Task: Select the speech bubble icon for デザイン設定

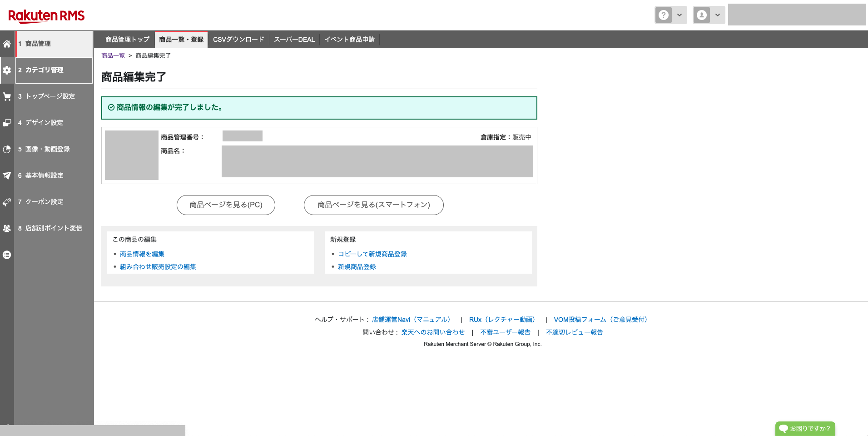Action: click(x=7, y=123)
